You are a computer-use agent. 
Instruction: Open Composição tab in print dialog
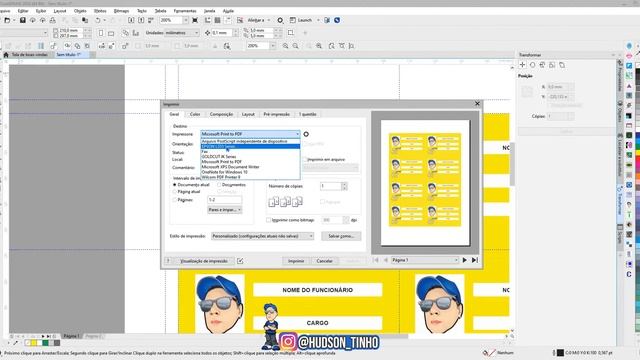221,114
